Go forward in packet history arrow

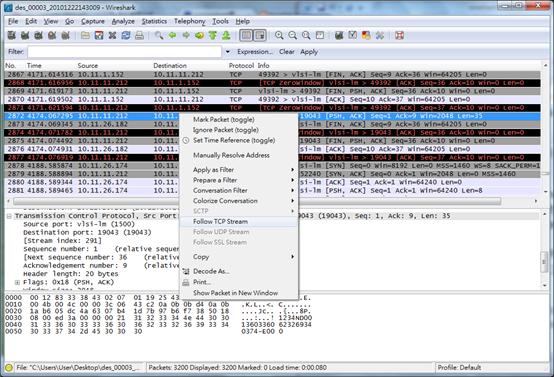coord(186,35)
